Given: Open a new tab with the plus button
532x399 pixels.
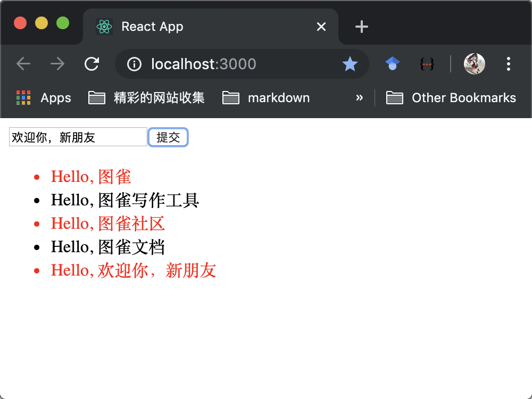Looking at the screenshot, I should (361, 27).
